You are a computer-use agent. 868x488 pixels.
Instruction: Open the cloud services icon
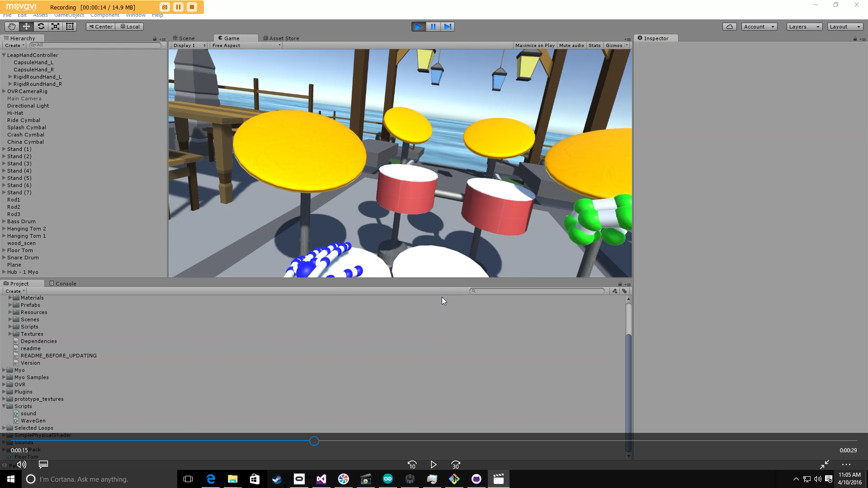(x=729, y=27)
